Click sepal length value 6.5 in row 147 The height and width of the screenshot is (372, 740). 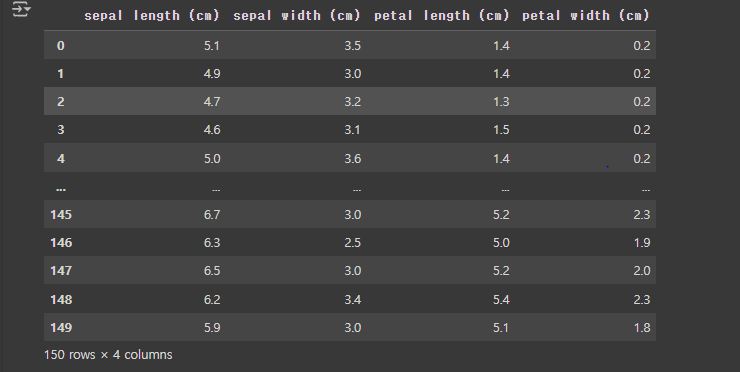[x=212, y=271]
